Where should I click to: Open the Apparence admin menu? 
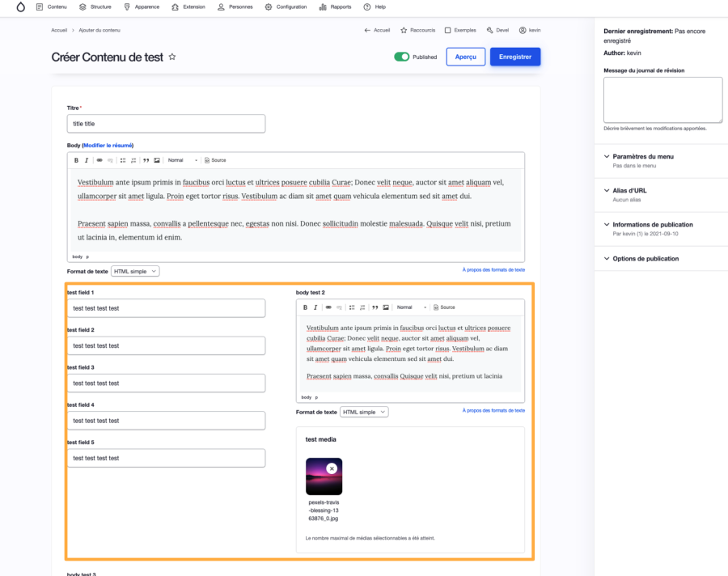142,7
